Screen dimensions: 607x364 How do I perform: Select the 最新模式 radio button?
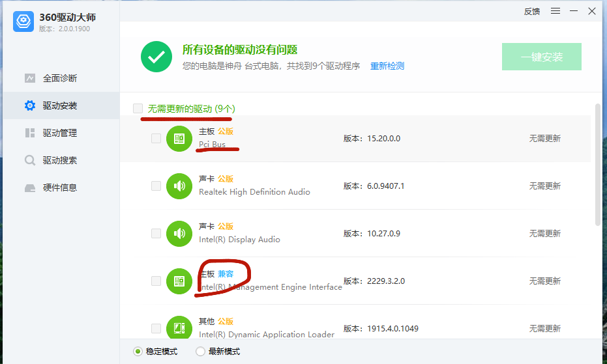[x=200, y=351]
